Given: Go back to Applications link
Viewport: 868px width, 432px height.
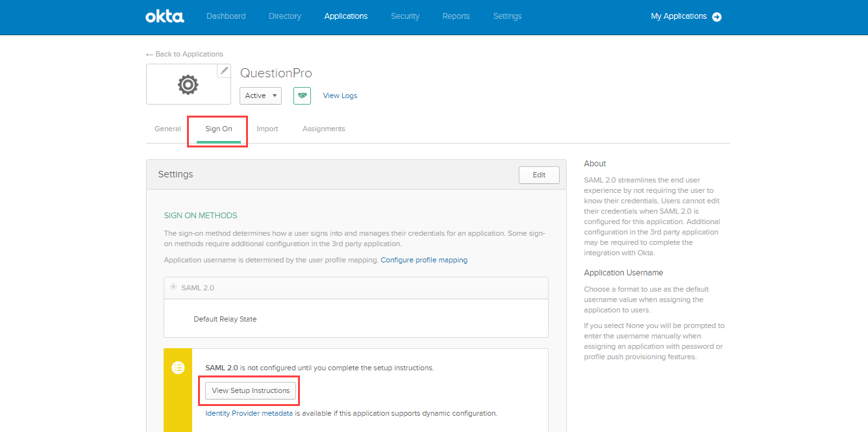Looking at the screenshot, I should pos(185,54).
